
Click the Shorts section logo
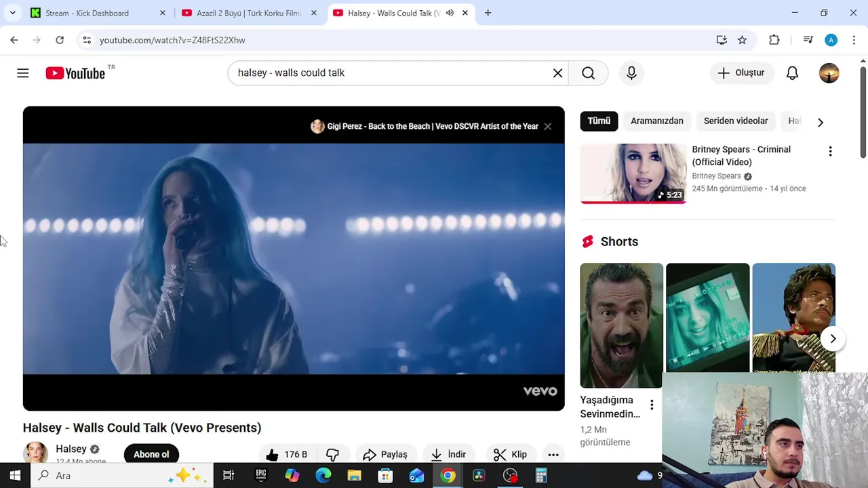[x=587, y=241]
